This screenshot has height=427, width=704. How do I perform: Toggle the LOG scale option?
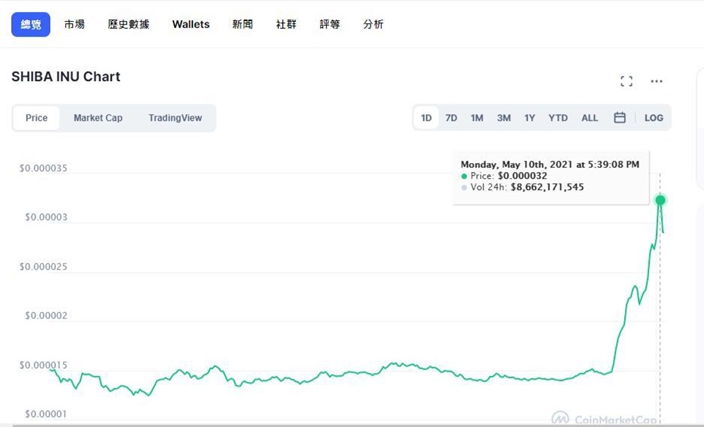click(x=654, y=118)
